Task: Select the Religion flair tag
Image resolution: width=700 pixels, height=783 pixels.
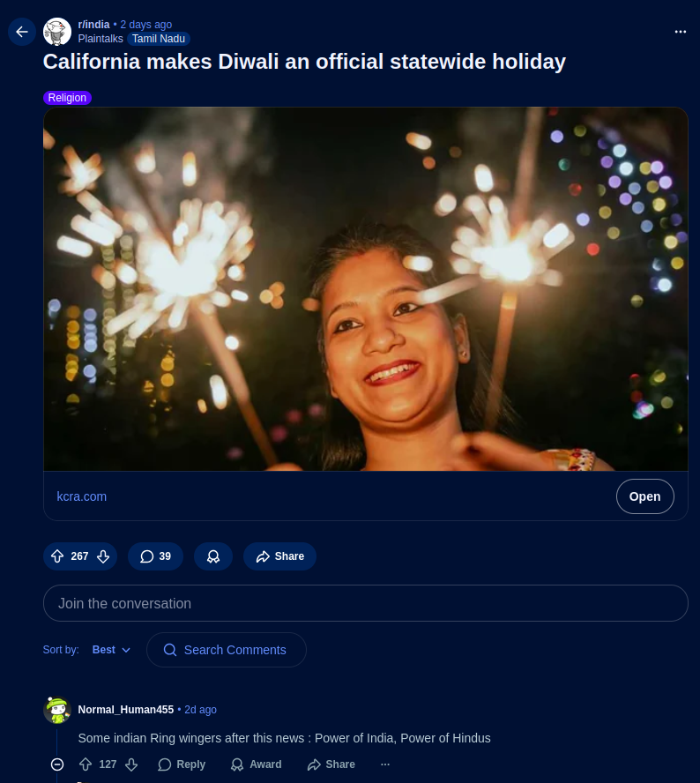Action: tap(67, 98)
